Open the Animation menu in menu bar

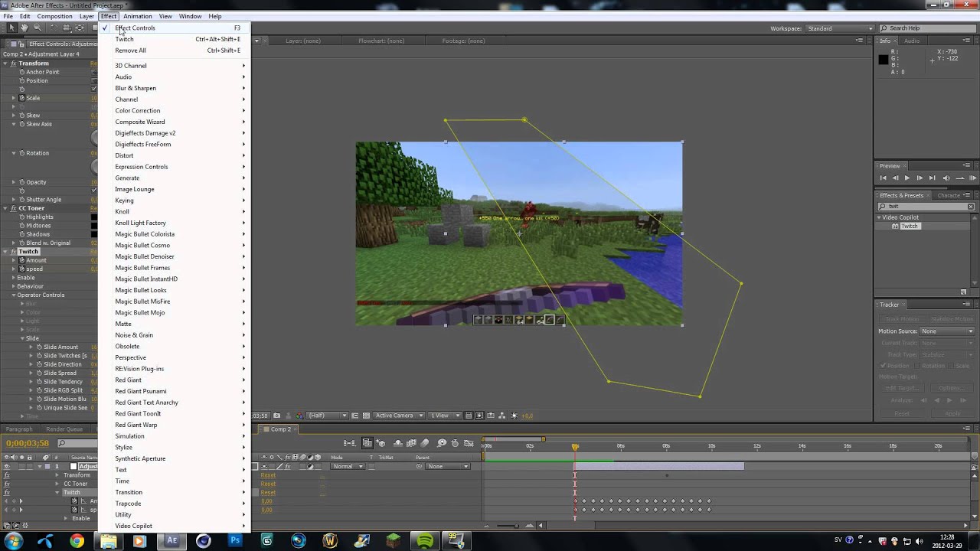pos(137,16)
